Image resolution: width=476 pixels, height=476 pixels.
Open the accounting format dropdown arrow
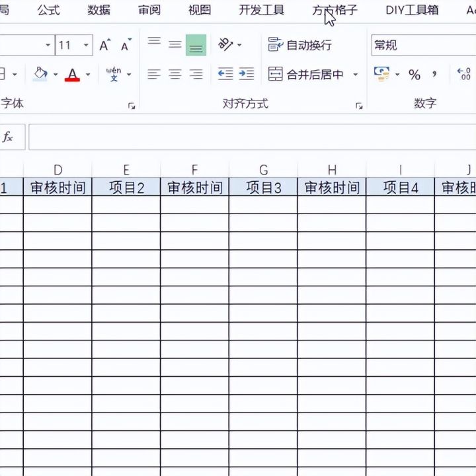(x=397, y=74)
